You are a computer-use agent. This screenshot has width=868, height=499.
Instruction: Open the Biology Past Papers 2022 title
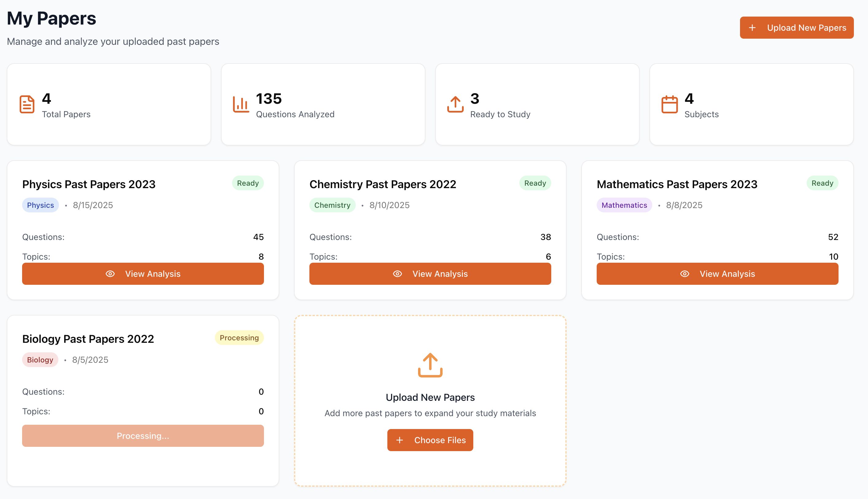click(x=88, y=339)
